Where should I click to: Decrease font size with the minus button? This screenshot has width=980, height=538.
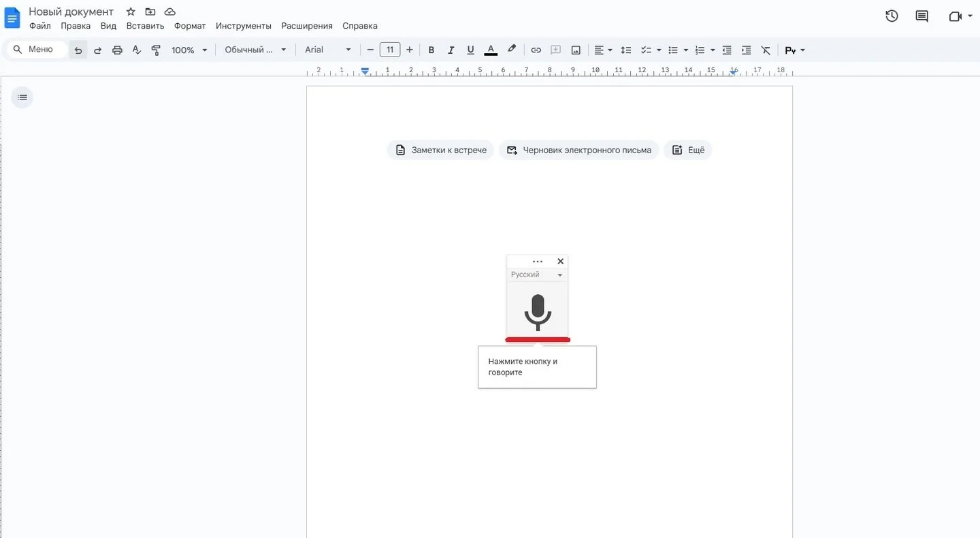(370, 50)
